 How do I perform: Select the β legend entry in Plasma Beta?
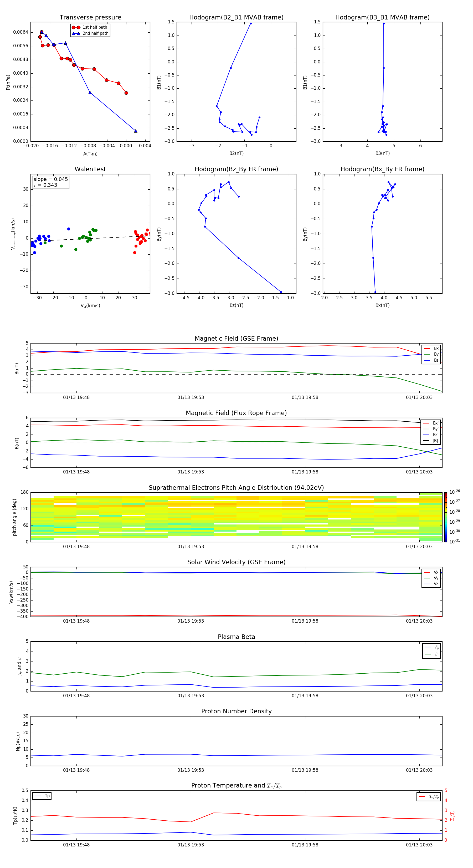coord(431,654)
